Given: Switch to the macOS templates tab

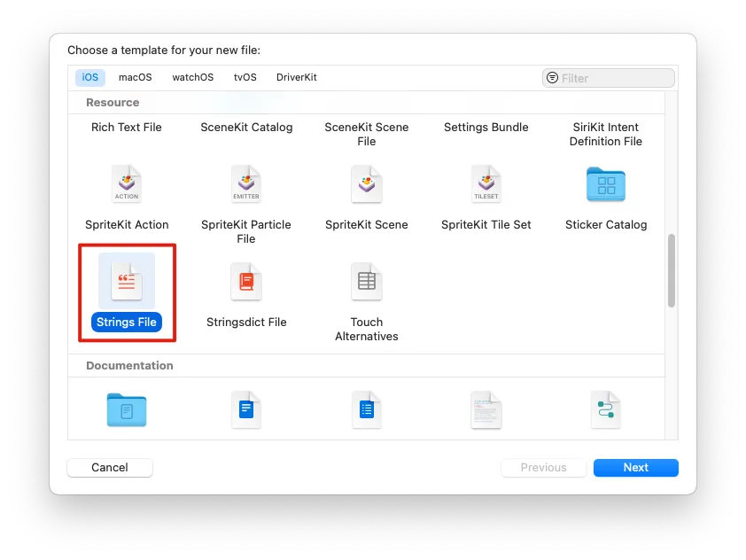Looking at the screenshot, I should point(135,77).
